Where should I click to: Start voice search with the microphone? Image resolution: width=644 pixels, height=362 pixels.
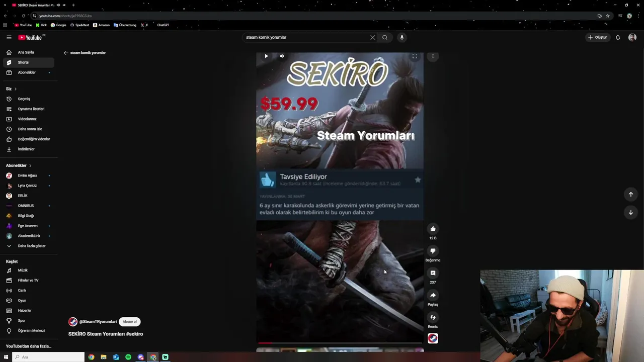click(x=401, y=37)
